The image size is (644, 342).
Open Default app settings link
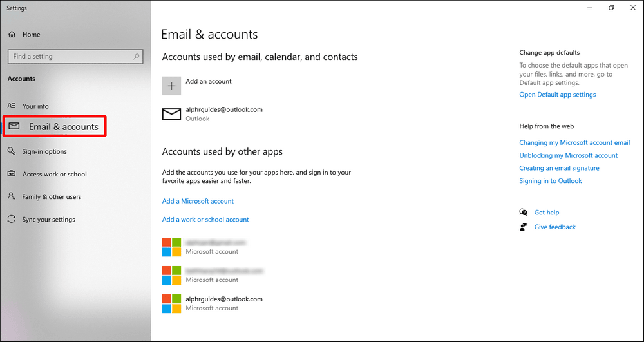[557, 95]
